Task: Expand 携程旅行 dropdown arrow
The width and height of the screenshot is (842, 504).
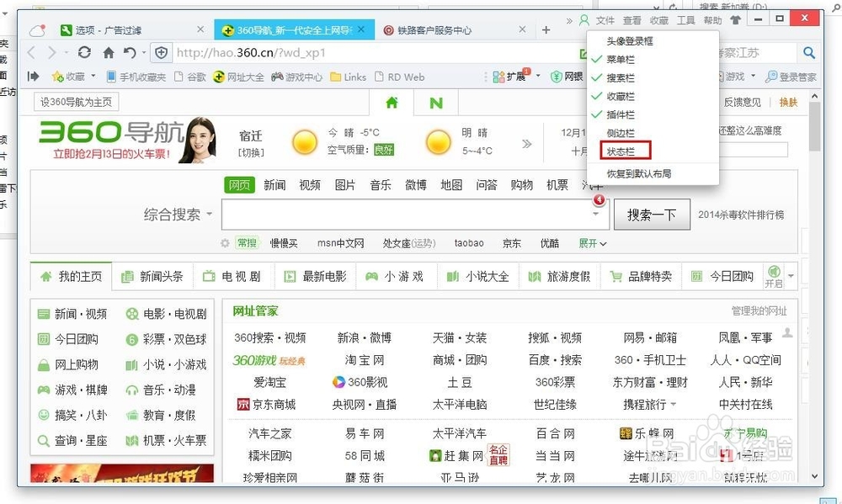Action: tap(674, 404)
